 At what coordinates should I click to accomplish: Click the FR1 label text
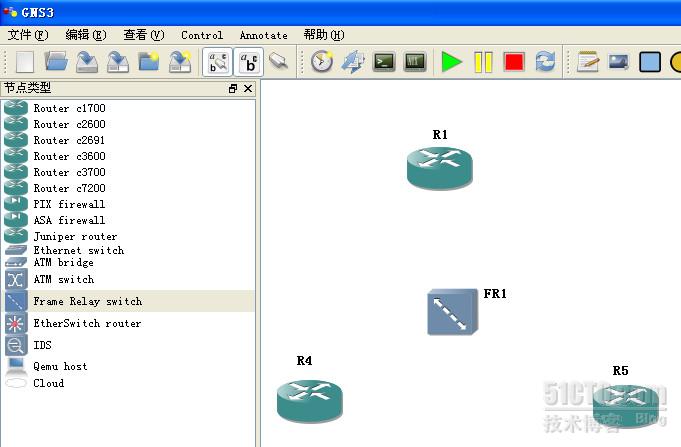(495, 294)
